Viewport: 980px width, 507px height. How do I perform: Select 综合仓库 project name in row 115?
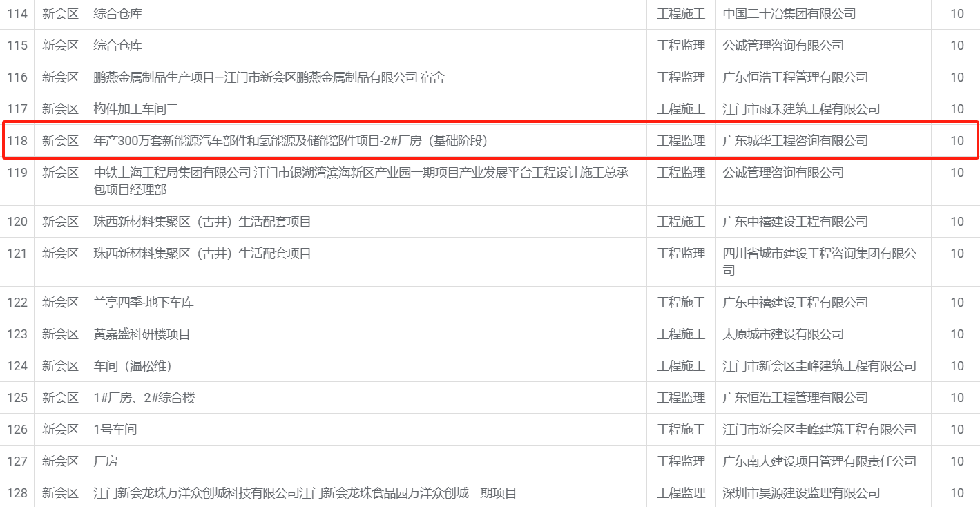[x=118, y=46]
